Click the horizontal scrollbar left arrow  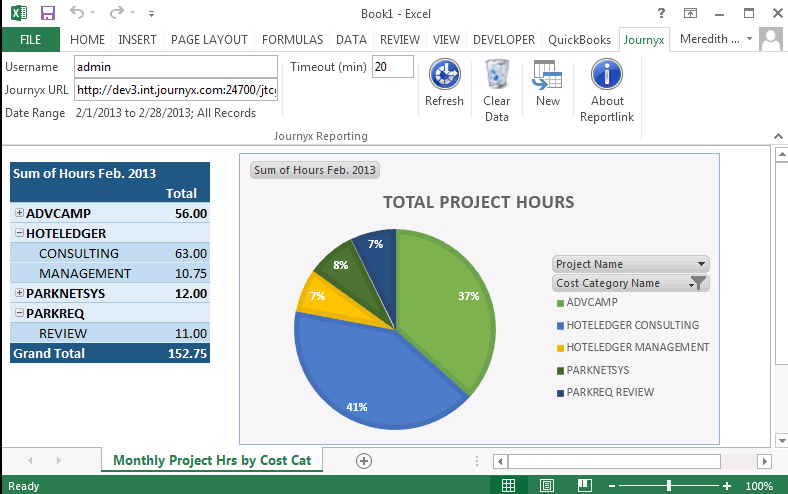click(x=500, y=461)
